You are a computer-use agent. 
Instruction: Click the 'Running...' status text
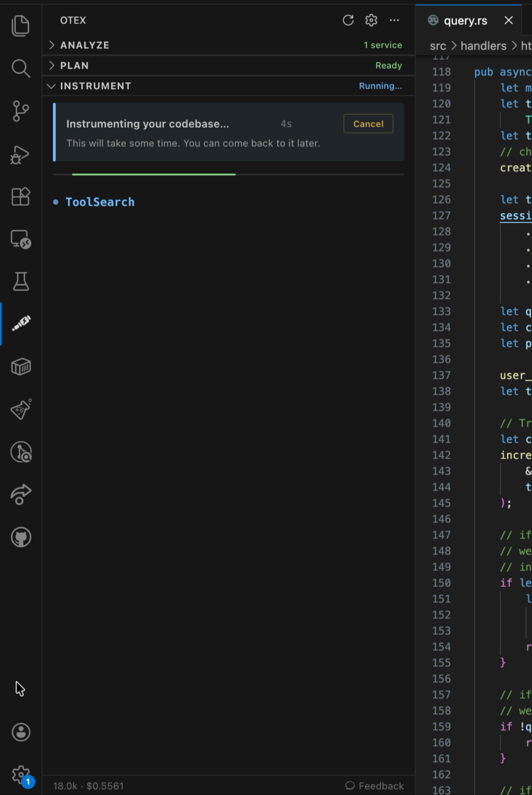click(x=380, y=86)
